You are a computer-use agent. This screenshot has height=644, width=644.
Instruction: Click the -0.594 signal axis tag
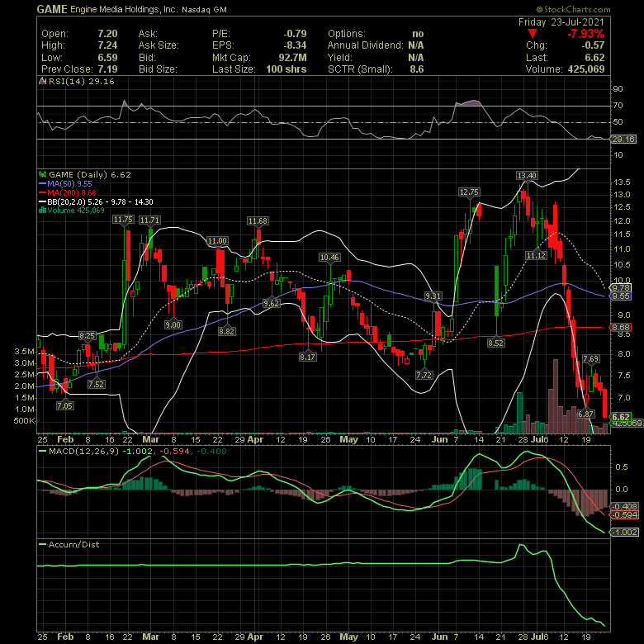625,515
